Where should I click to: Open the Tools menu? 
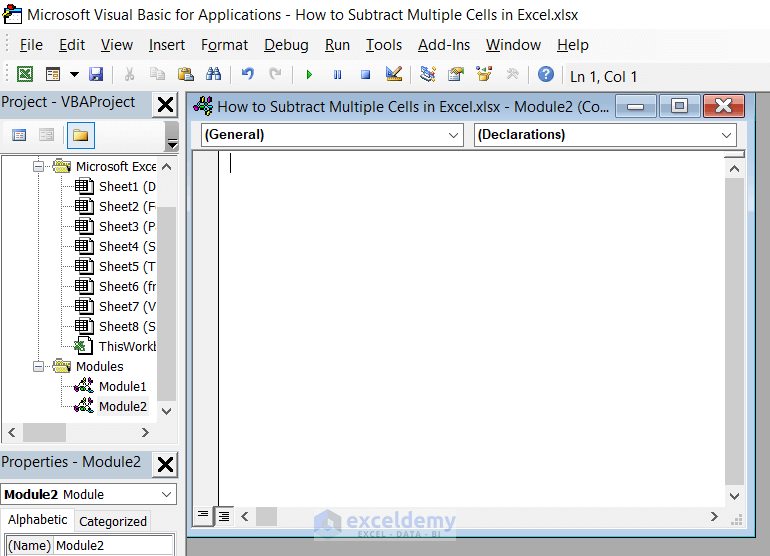coord(384,45)
